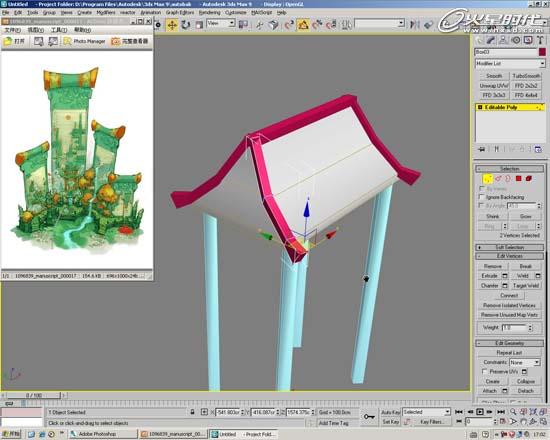
Task: Select the Rotate tool in the main toolbar
Action: point(186,25)
